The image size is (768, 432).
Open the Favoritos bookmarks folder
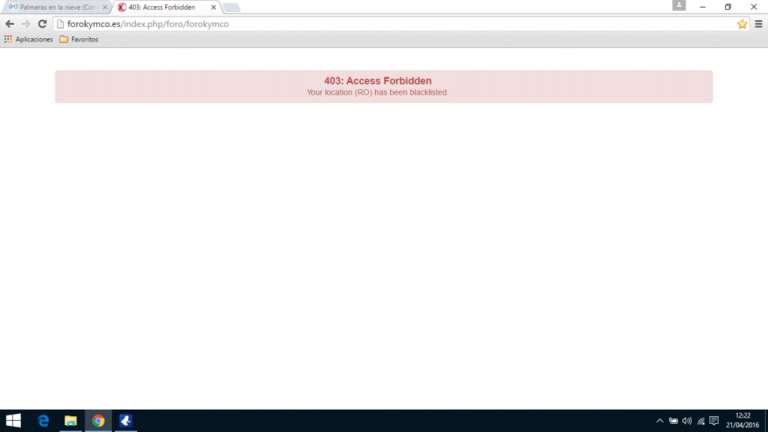coord(79,39)
